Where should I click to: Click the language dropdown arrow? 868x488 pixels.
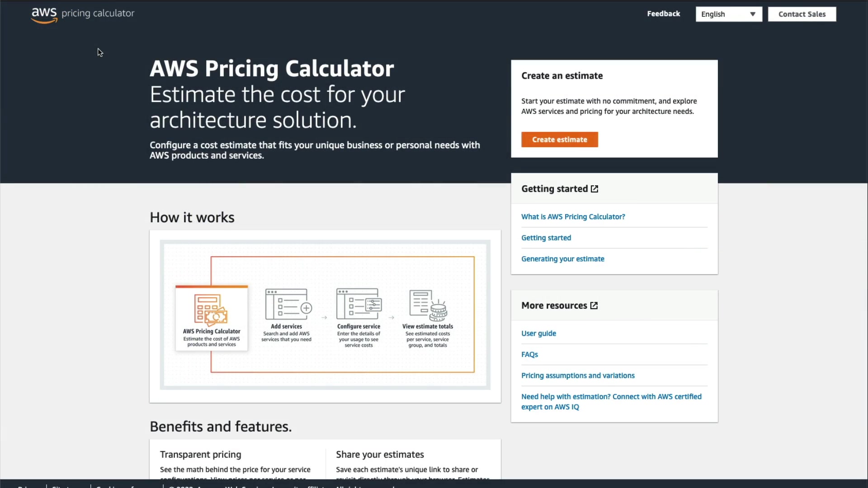click(x=753, y=14)
